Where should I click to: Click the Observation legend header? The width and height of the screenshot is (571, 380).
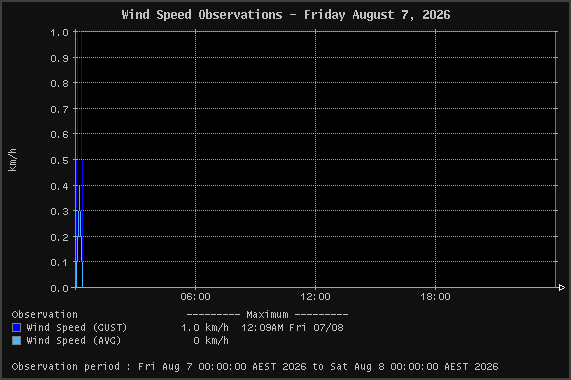point(44,314)
